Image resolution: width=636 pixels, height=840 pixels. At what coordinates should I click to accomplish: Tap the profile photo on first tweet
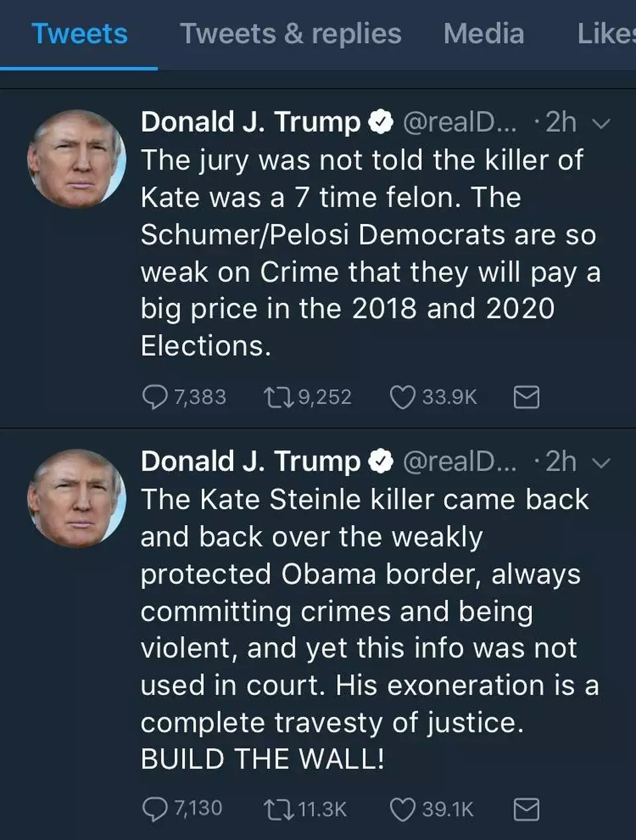click(x=76, y=159)
